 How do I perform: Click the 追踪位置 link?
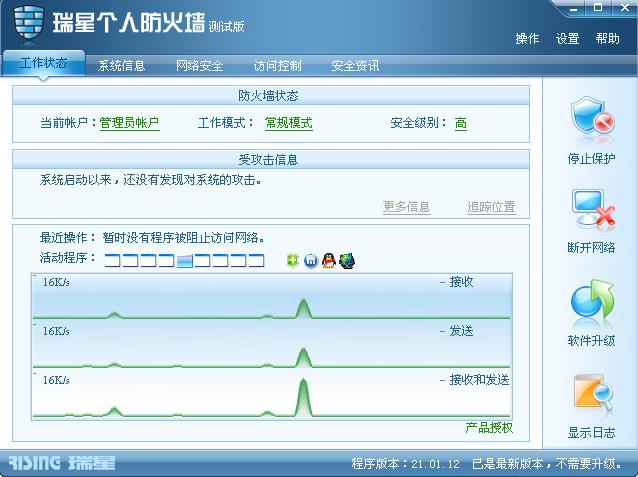click(491, 207)
